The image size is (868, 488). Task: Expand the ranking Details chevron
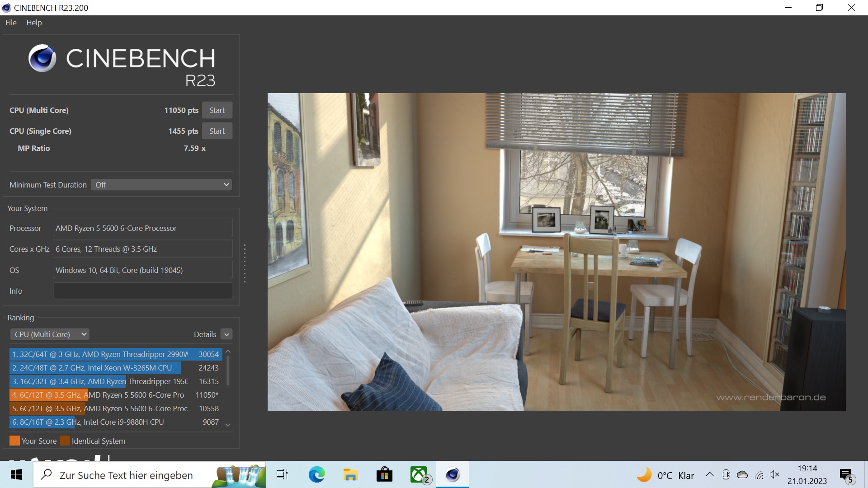(x=227, y=334)
